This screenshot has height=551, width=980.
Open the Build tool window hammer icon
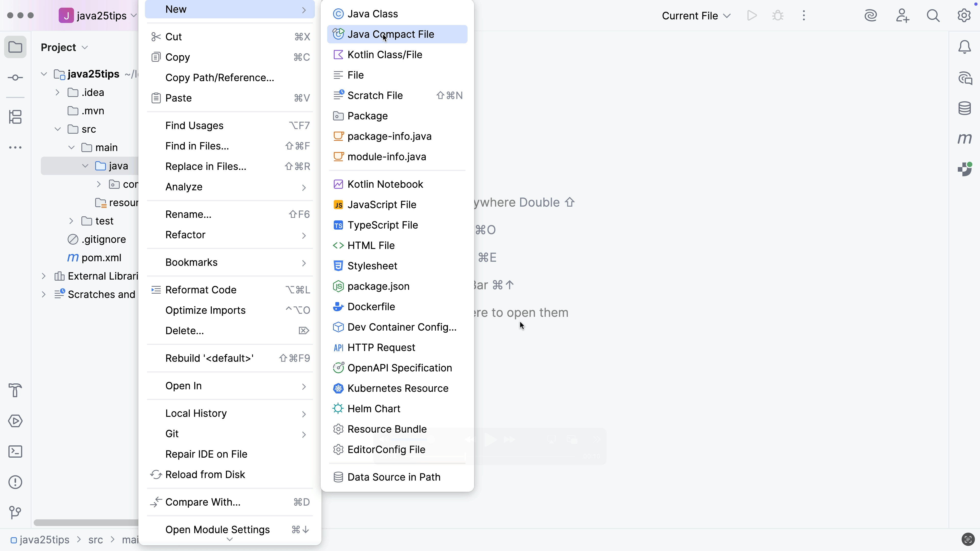tap(15, 391)
